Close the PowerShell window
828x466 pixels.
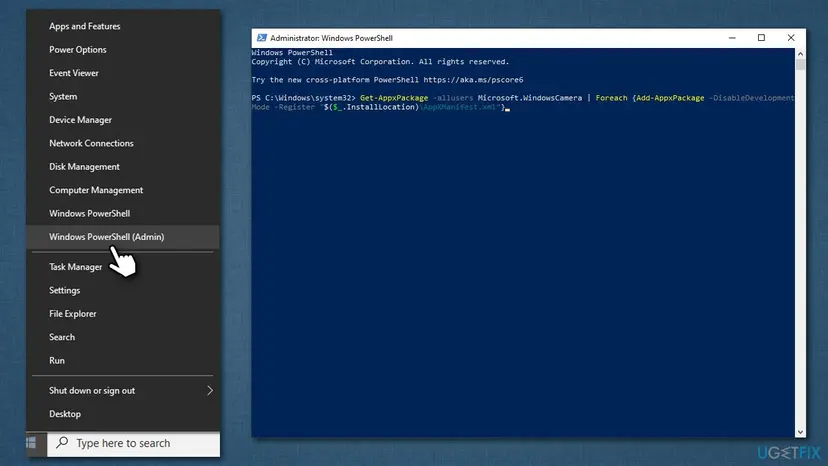791,38
